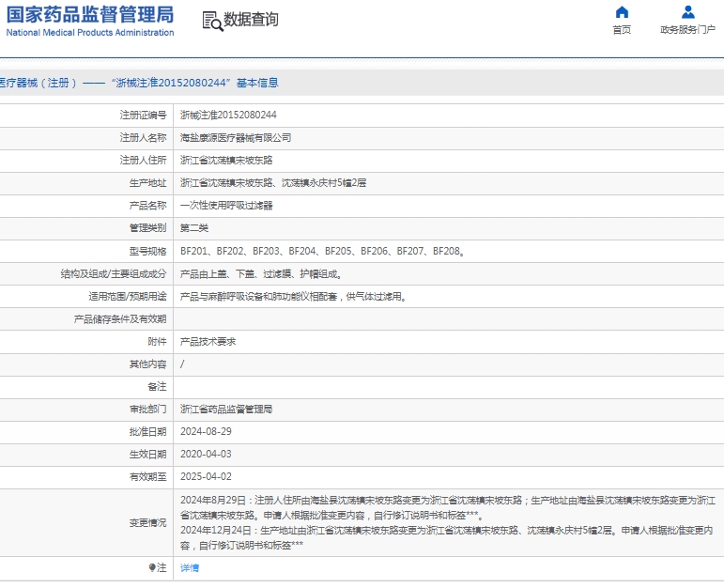The width and height of the screenshot is (724, 588).
Task: Click registrant name 海盐康源医疗器械有限公司
Action: 236,138
